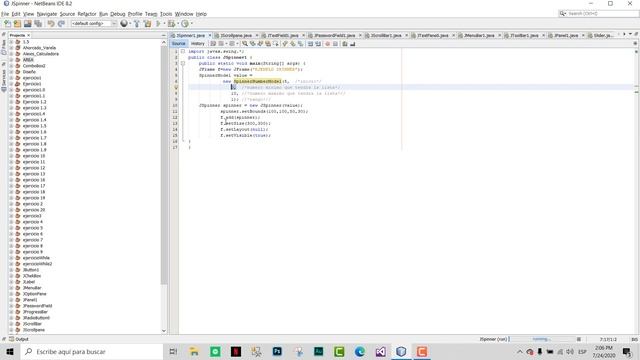640x360 pixels.
Task: Click the New File toolbar icon
Action: coord(7,24)
